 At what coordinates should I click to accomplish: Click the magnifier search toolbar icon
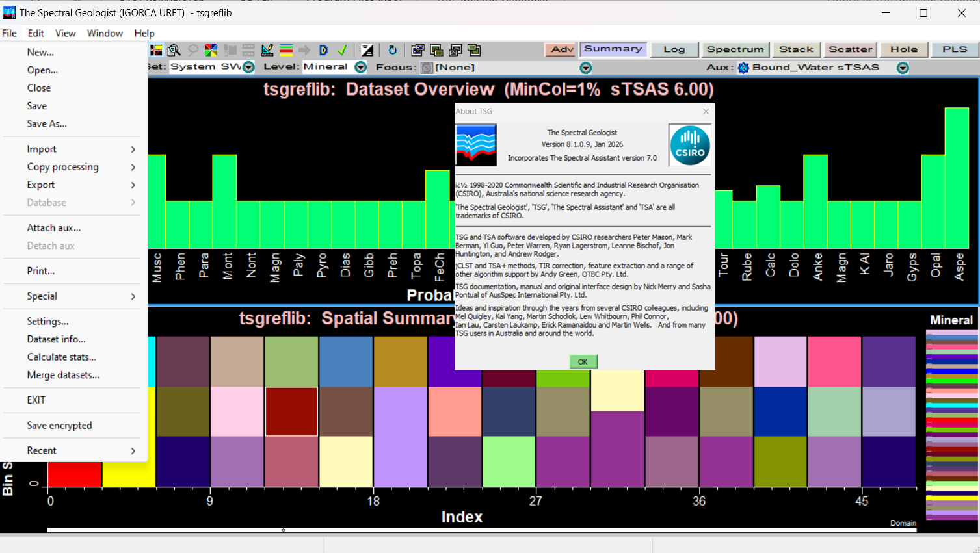[x=174, y=50]
